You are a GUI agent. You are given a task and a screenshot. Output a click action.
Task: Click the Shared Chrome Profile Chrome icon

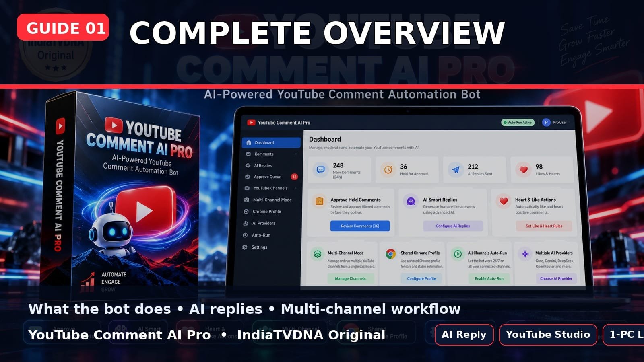(390, 254)
